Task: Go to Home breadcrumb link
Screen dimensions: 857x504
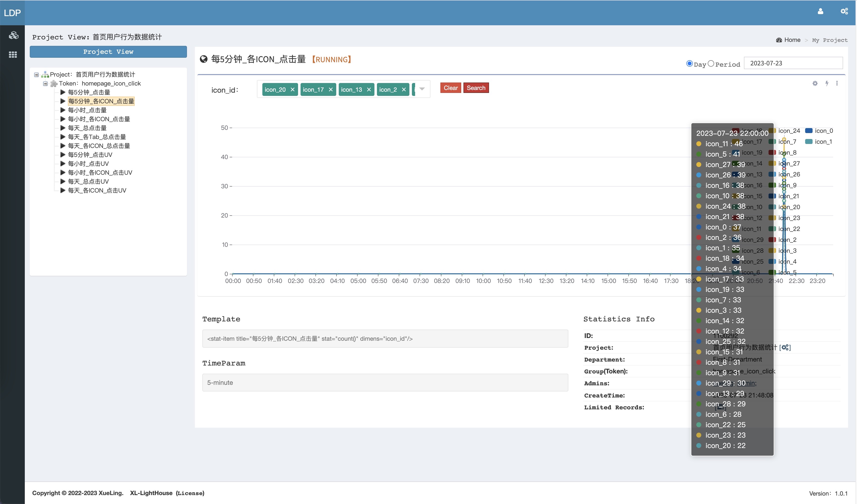Action: [x=792, y=40]
